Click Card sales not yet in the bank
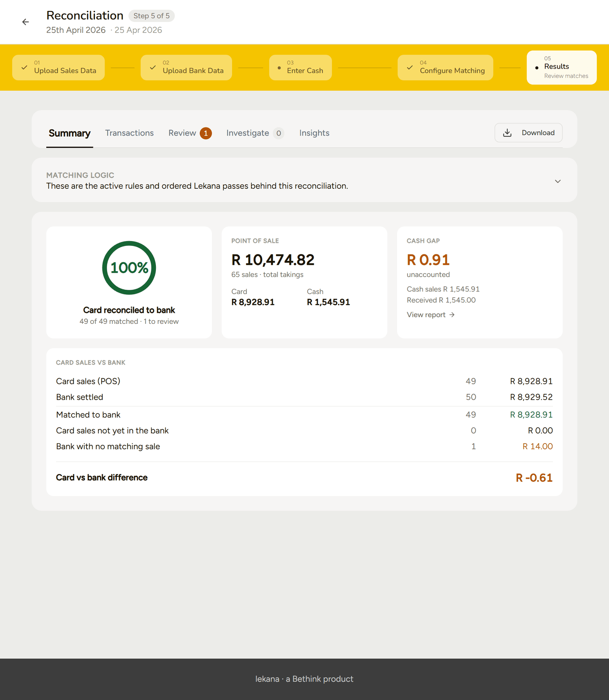609x700 pixels. click(112, 431)
